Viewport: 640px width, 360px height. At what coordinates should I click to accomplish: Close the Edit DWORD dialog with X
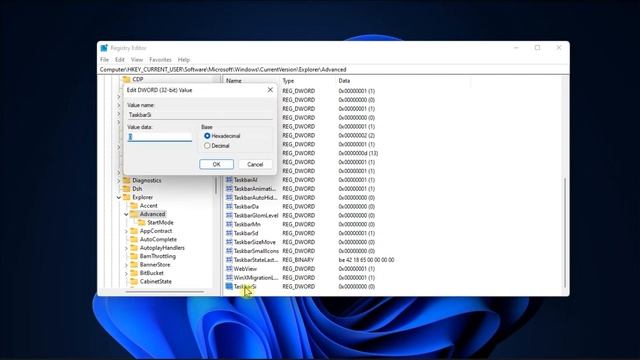click(x=270, y=90)
